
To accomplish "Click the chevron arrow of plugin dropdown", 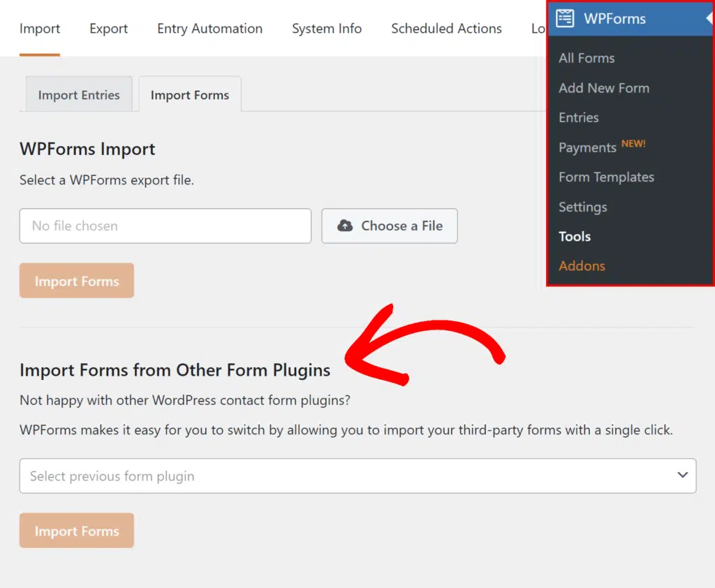I will [x=683, y=475].
